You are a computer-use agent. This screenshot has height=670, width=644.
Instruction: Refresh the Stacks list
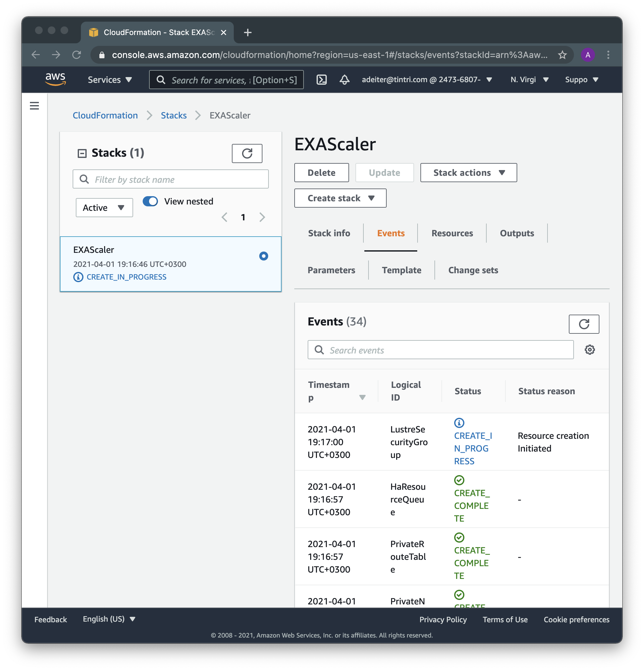tap(247, 153)
